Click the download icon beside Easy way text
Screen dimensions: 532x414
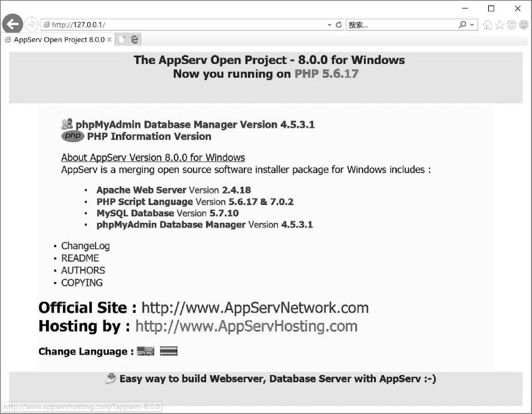click(111, 378)
